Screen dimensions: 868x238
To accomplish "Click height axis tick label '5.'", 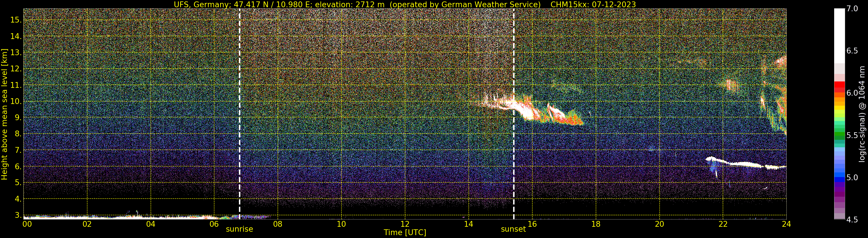I will click(18, 183).
